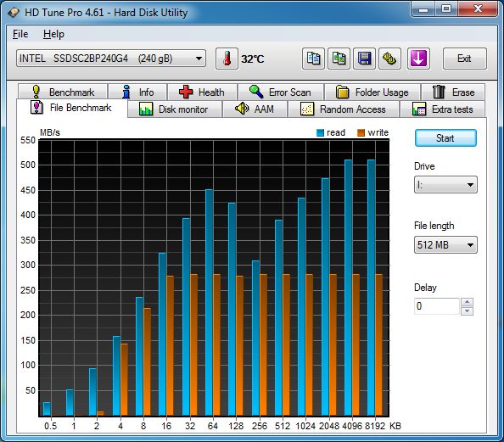
Task: Open the Drive letter dropdown
Action: [x=445, y=184]
